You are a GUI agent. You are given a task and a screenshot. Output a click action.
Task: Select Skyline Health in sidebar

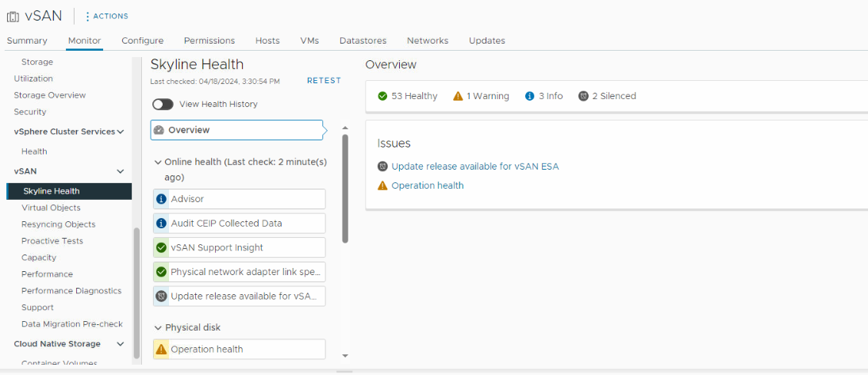click(69, 191)
